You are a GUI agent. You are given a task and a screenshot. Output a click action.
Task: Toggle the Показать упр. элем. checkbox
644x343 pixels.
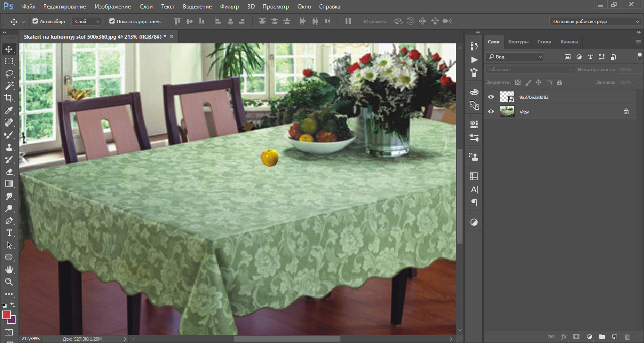point(112,21)
